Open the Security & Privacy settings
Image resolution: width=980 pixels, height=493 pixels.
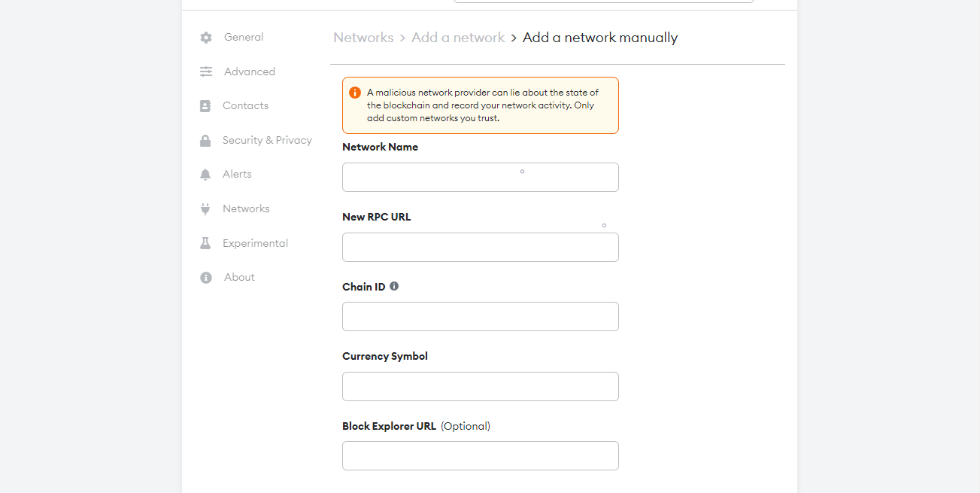click(x=267, y=141)
